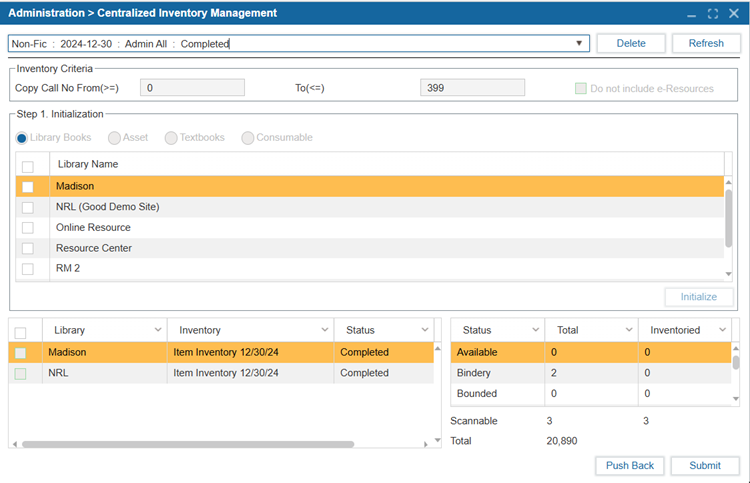Open the Inventory column filter dropdown

point(325,330)
